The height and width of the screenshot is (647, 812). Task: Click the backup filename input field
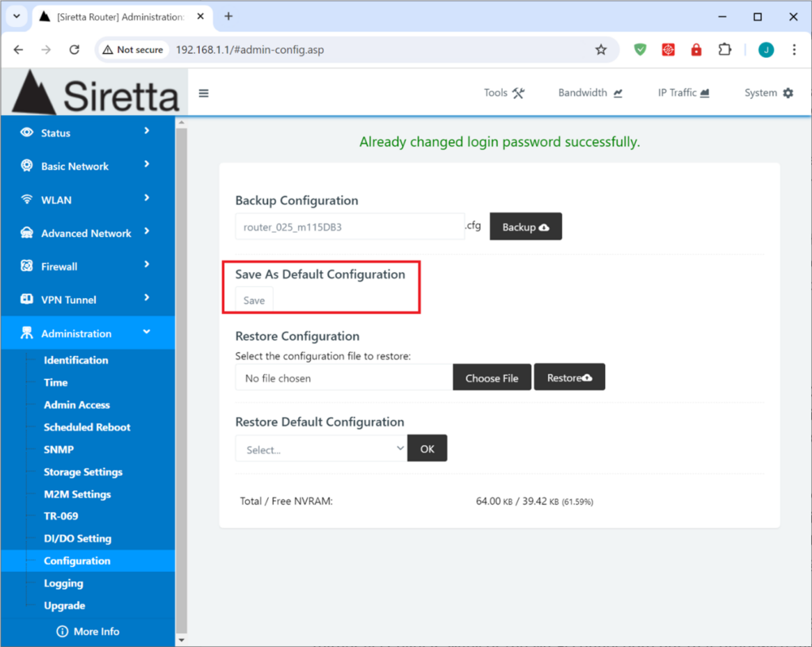350,227
